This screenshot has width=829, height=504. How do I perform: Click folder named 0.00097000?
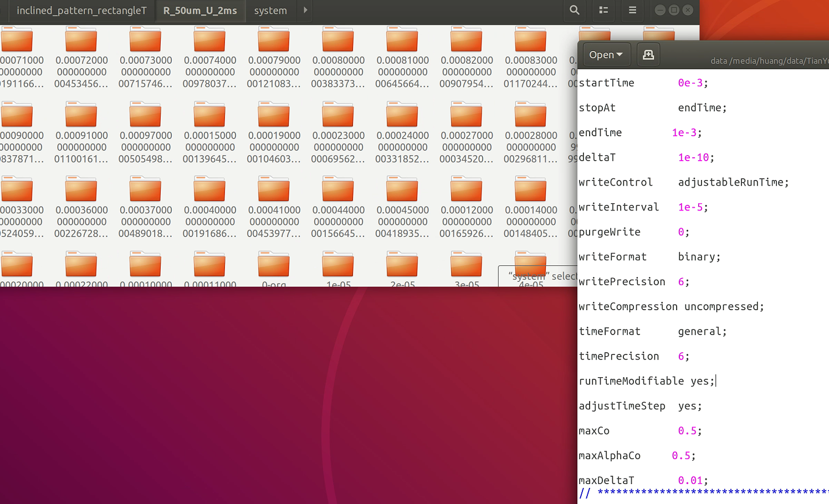[146, 116]
